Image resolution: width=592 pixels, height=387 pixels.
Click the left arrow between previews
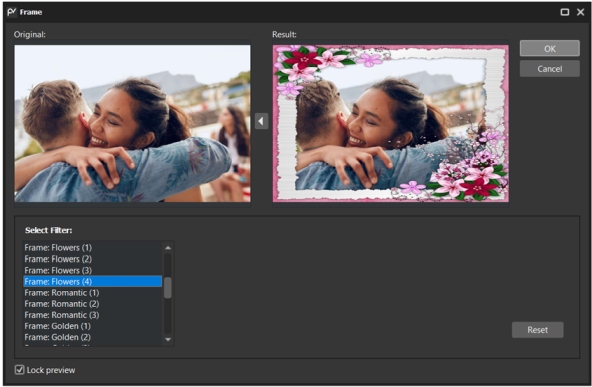point(261,121)
